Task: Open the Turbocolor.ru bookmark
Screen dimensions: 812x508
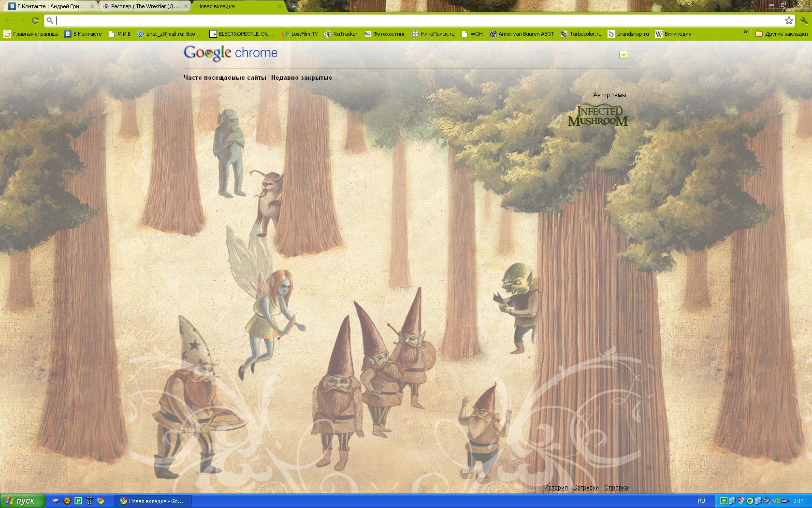Action: point(581,34)
